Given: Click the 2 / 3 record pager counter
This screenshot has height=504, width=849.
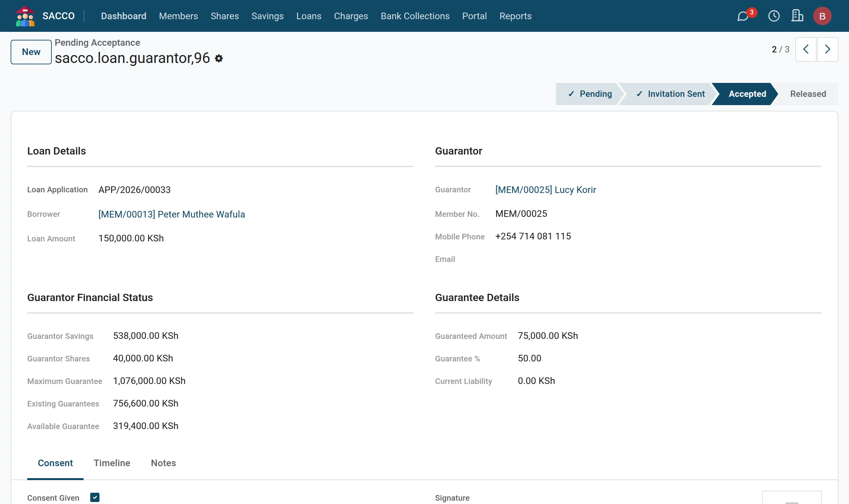Looking at the screenshot, I should tap(780, 50).
